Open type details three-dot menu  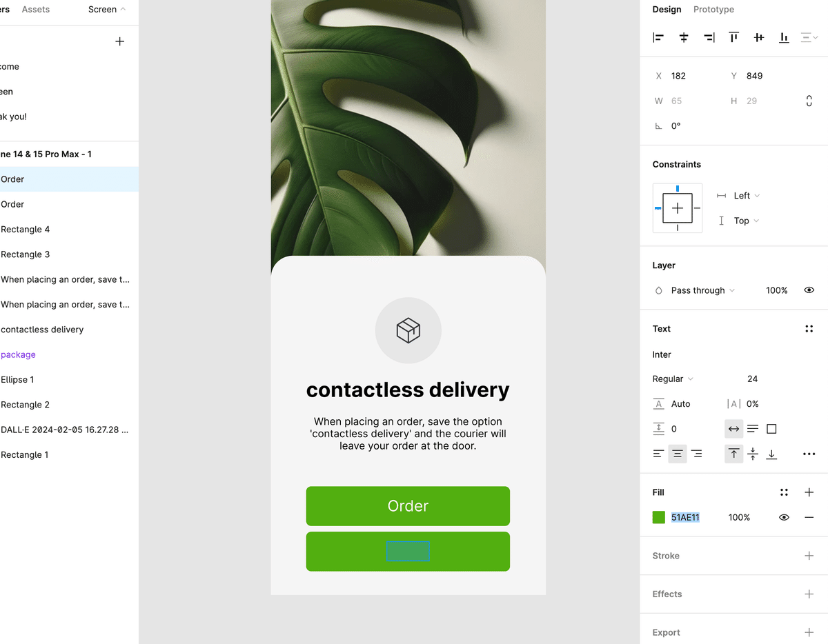coord(809,454)
